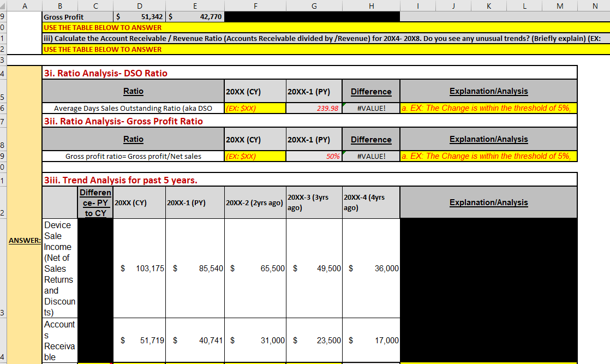
Task: Select the DSO 20XX (CY) yellow input cell
Action: (255, 108)
